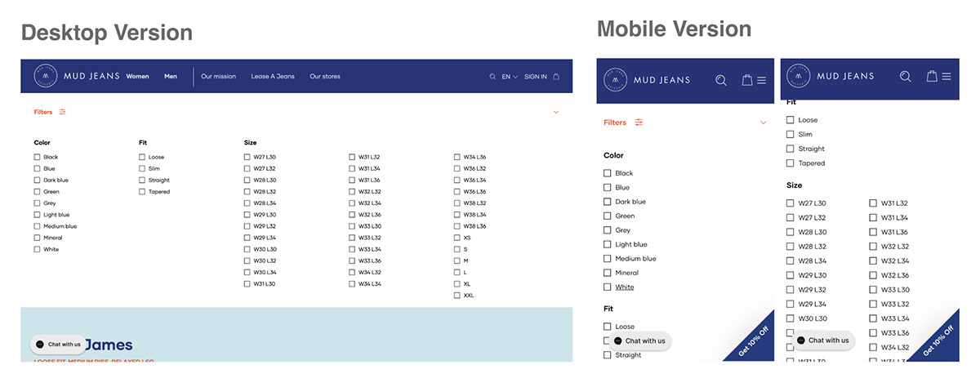Check the Black color filter on desktop
This screenshot has width=980, height=383.
37,157
